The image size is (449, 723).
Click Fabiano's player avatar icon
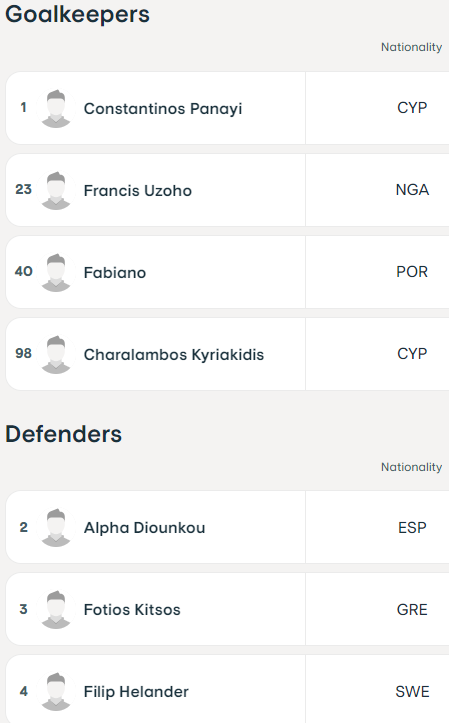pyautogui.click(x=56, y=273)
